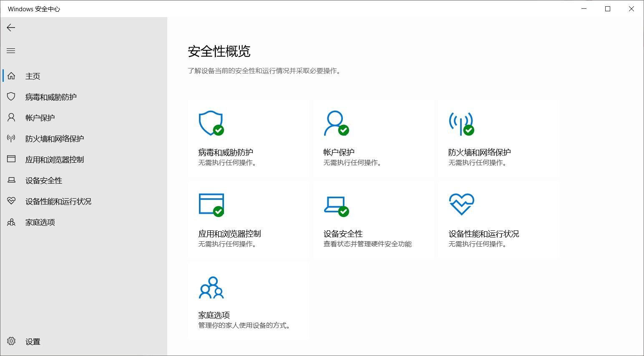Choose 家庭选项 in the sidebar
Screen dimensions: 644x356
(x=40, y=222)
